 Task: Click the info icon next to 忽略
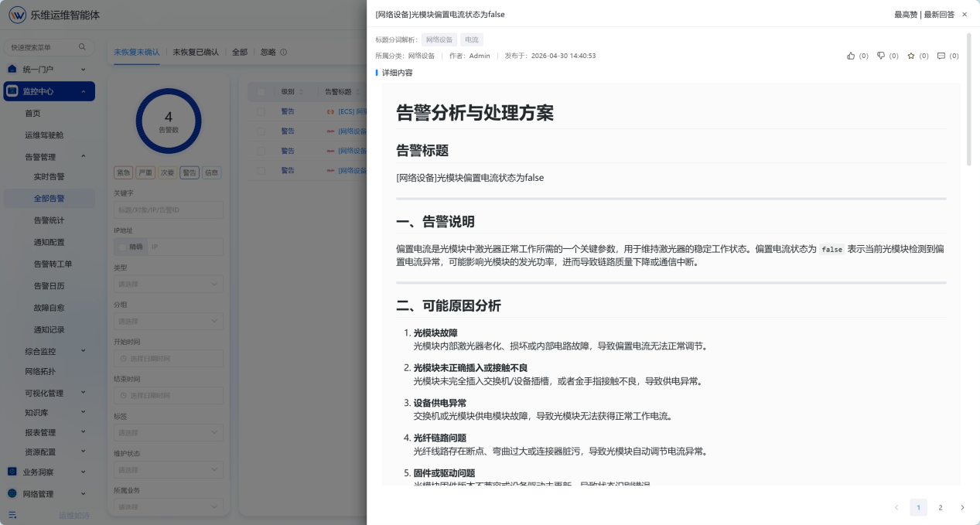click(283, 52)
